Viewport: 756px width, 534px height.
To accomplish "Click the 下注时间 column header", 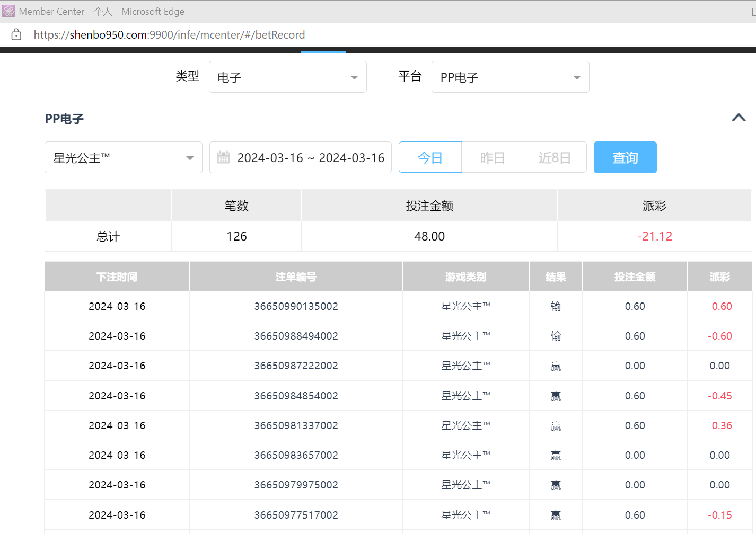I will click(x=117, y=277).
